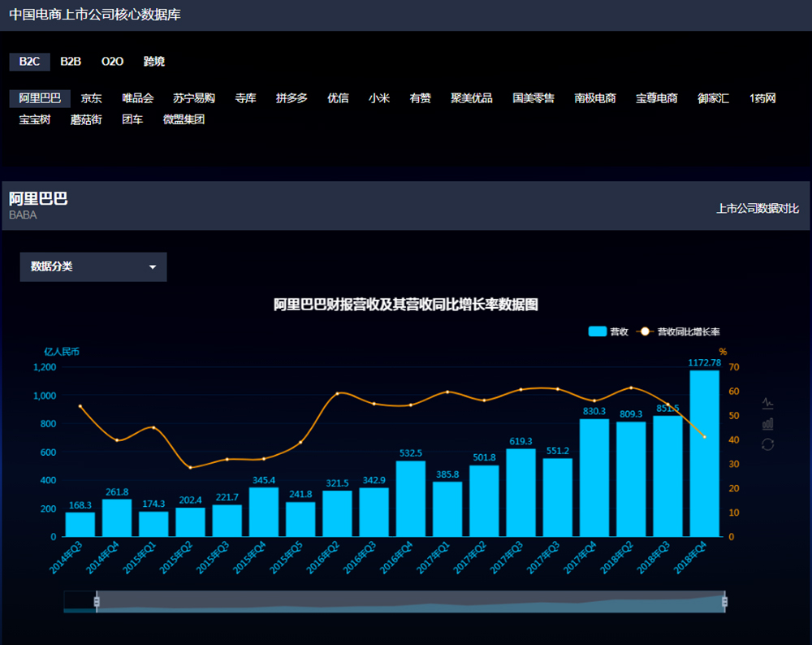This screenshot has height=645, width=812.
Task: Choose 唯品会 company
Action: (x=138, y=98)
